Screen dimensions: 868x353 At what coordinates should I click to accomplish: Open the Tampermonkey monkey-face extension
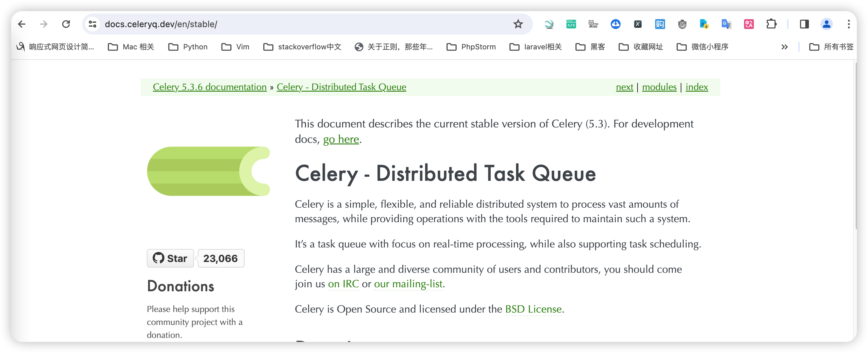(x=682, y=24)
